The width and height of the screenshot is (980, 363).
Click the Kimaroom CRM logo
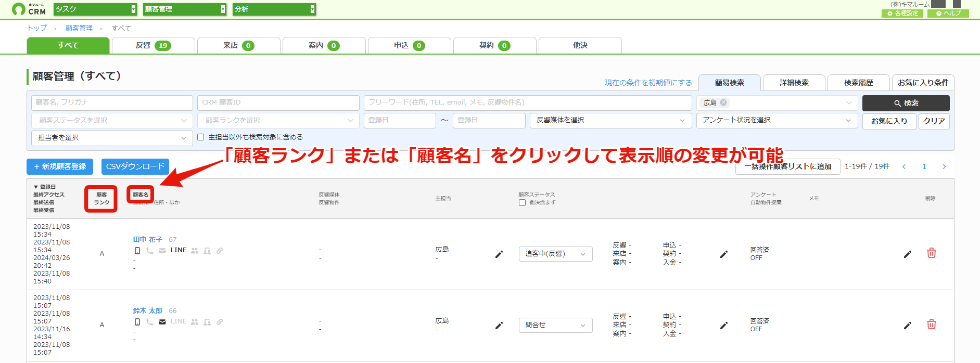click(29, 9)
